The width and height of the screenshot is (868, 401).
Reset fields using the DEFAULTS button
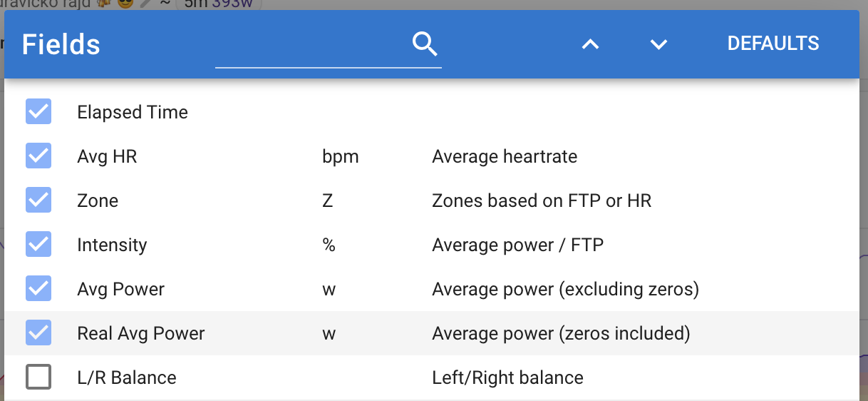point(773,44)
